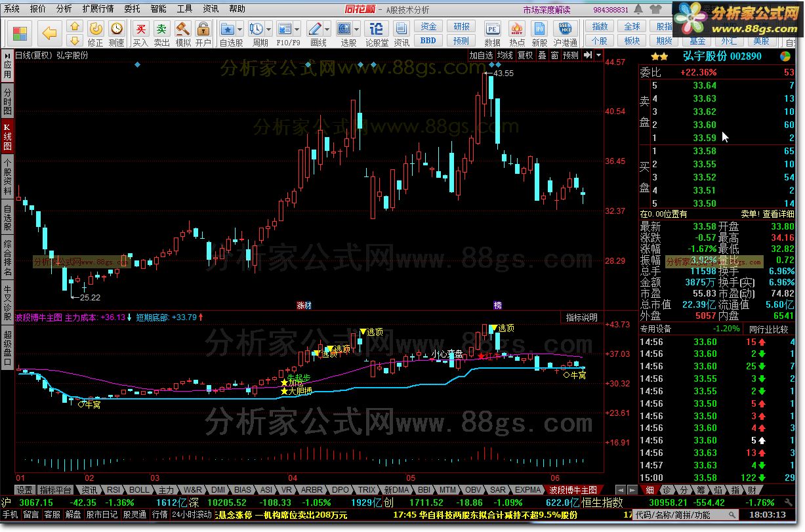Screen dimensions: 805x532
Task: Click the pie chart icon by stock code
Action: 785,56
